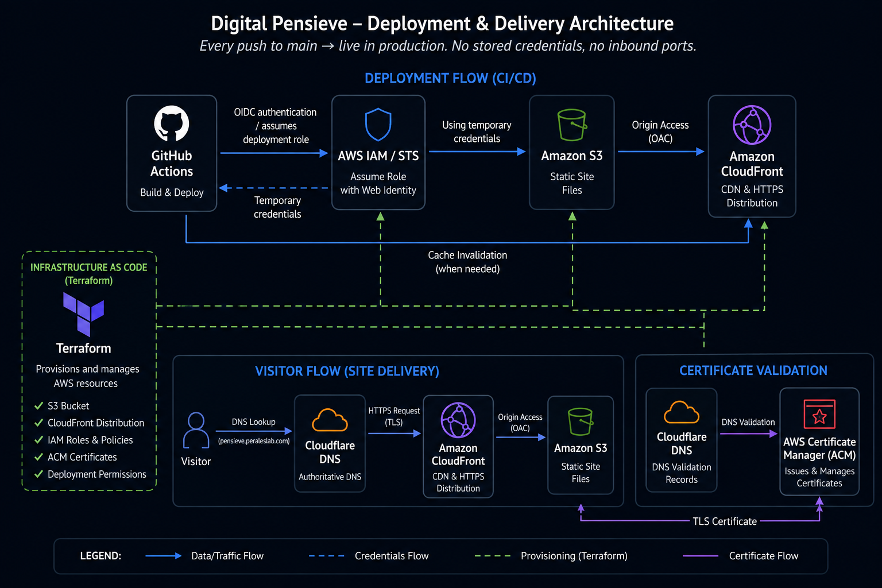Click the purple Terraform logo

(x=84, y=314)
